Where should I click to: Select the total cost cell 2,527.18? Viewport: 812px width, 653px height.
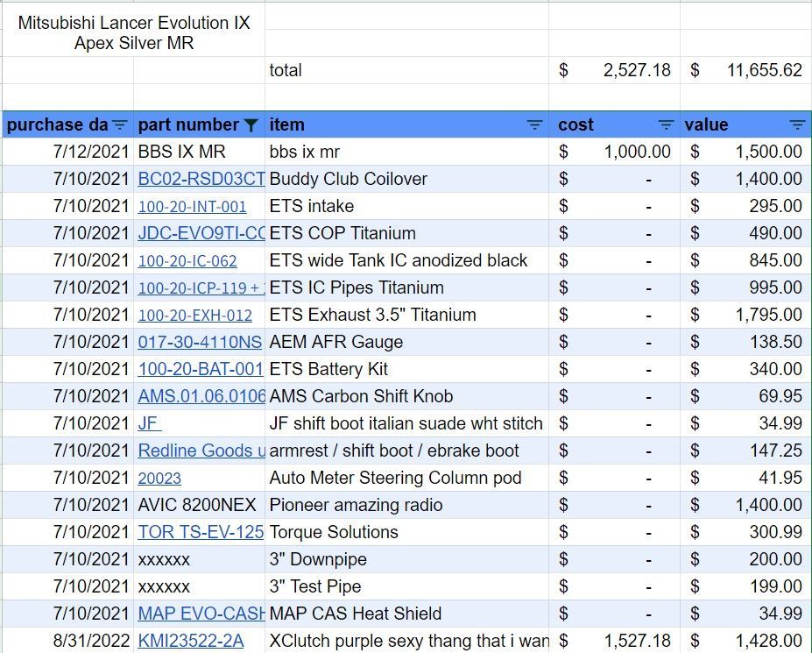(x=614, y=70)
